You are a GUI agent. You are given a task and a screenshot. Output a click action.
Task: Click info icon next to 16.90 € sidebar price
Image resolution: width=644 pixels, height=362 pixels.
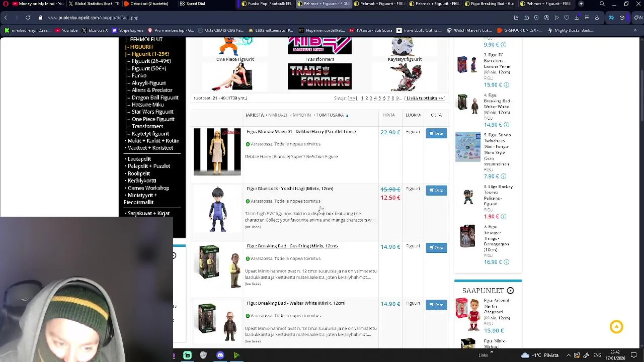click(x=506, y=262)
